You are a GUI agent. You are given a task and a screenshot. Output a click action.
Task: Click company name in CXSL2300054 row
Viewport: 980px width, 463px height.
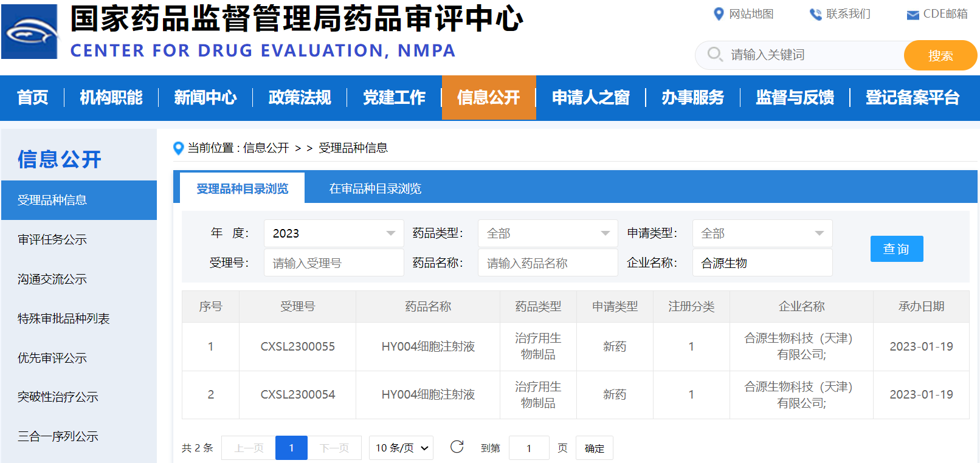(x=801, y=394)
